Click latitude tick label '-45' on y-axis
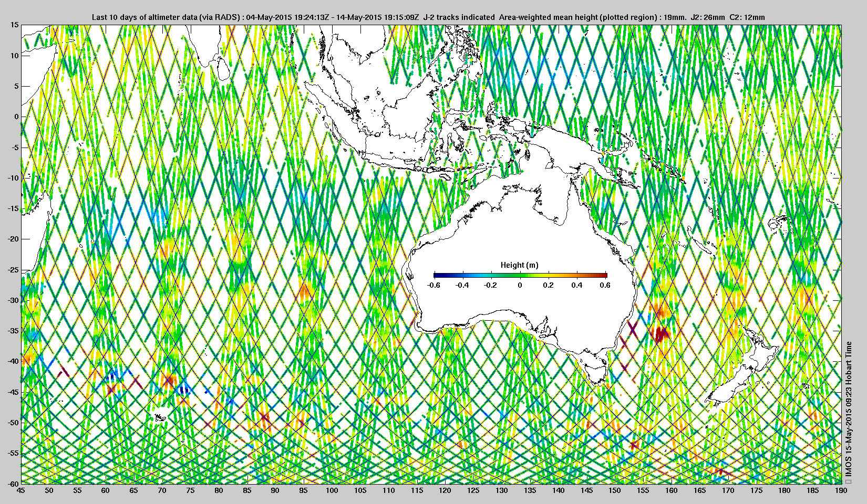Viewport: 867px width, 504px height. click(x=13, y=392)
